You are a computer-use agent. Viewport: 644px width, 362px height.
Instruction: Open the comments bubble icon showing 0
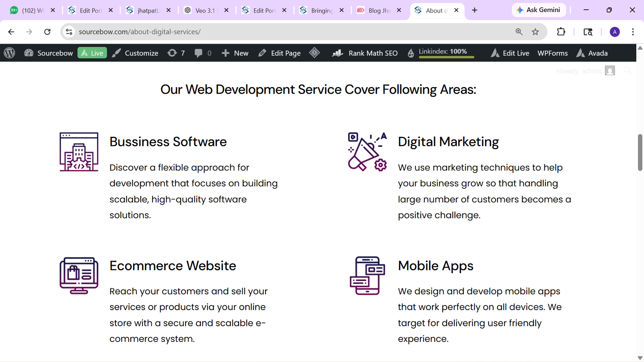[203, 53]
